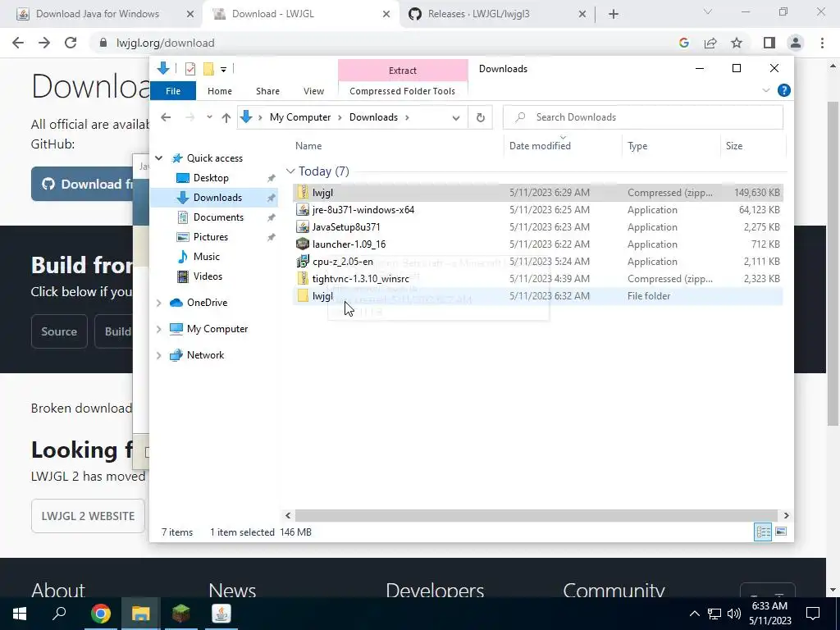The width and height of the screenshot is (840, 630).
Task: Select Downloads in the navigation pane
Action: tap(217, 198)
